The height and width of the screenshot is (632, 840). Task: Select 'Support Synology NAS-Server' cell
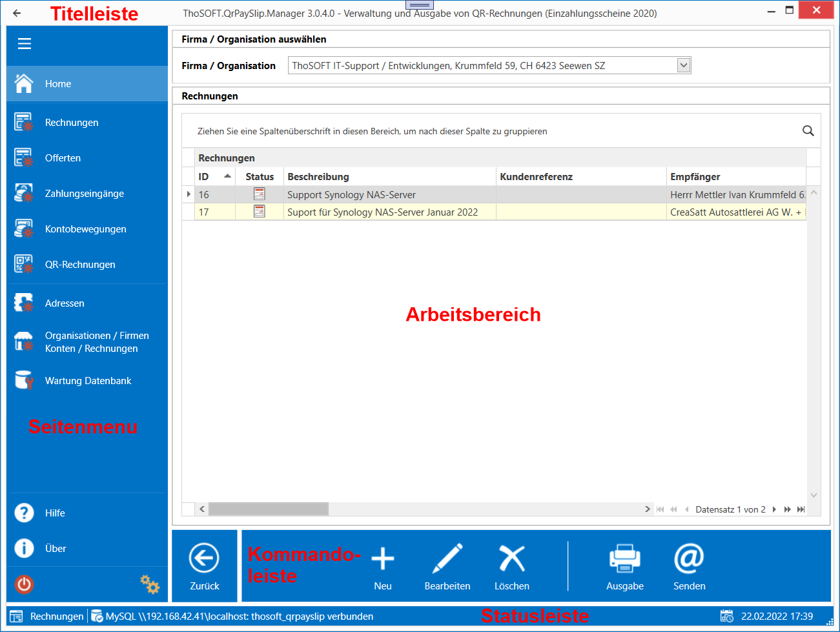click(x=390, y=194)
